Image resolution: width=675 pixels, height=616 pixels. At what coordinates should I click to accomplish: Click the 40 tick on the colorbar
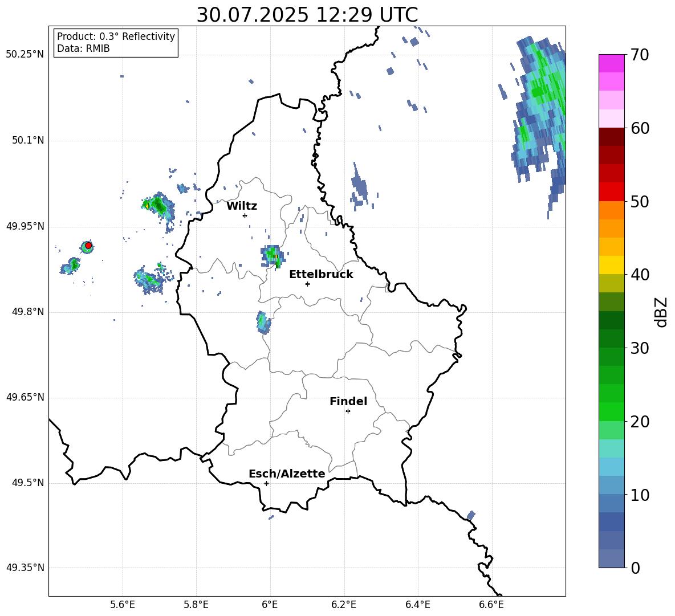[640, 275]
